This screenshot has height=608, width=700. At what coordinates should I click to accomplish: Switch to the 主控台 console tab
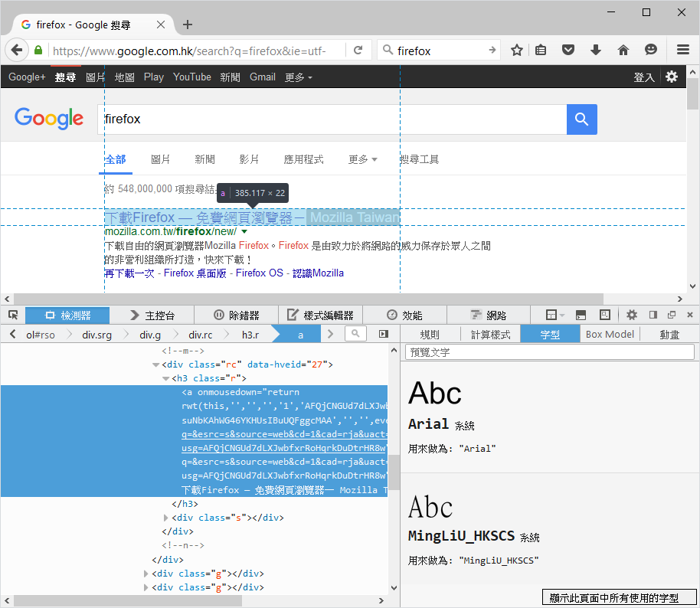(x=152, y=315)
